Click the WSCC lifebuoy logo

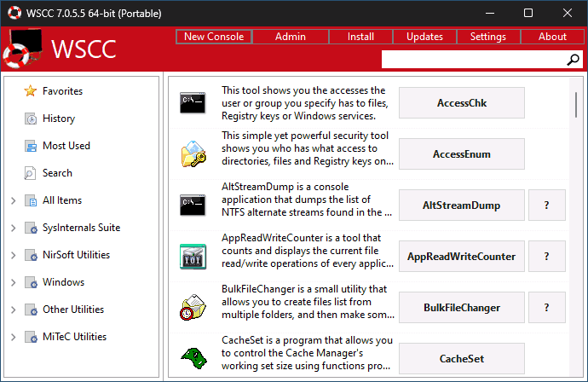[23, 49]
